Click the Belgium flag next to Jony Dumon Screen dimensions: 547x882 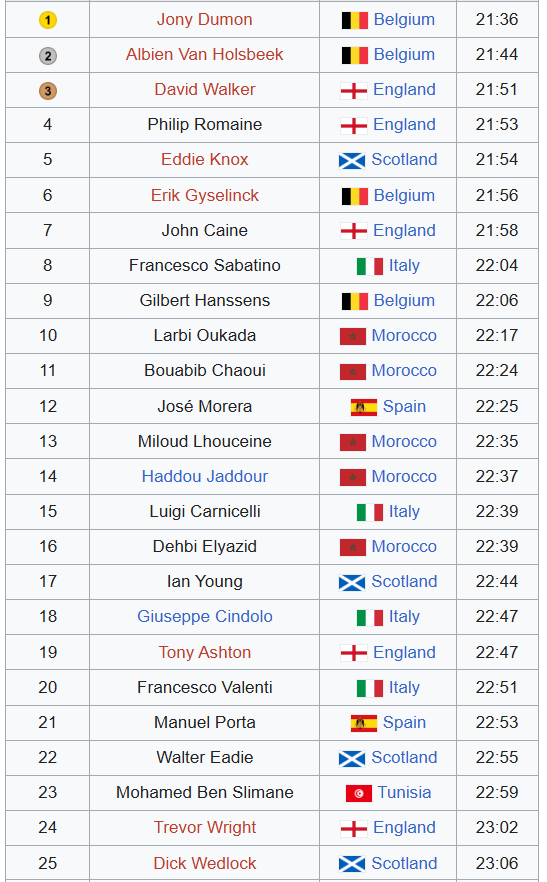click(x=355, y=20)
